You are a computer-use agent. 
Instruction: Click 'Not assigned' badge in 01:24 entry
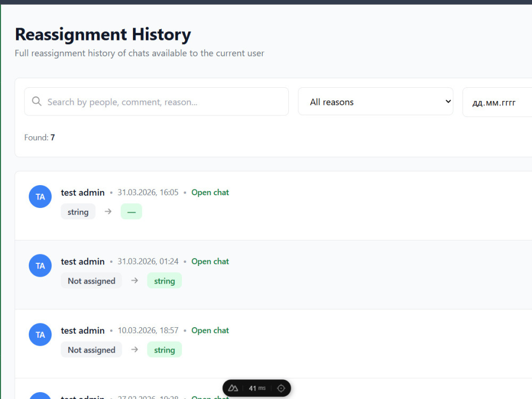click(x=92, y=280)
